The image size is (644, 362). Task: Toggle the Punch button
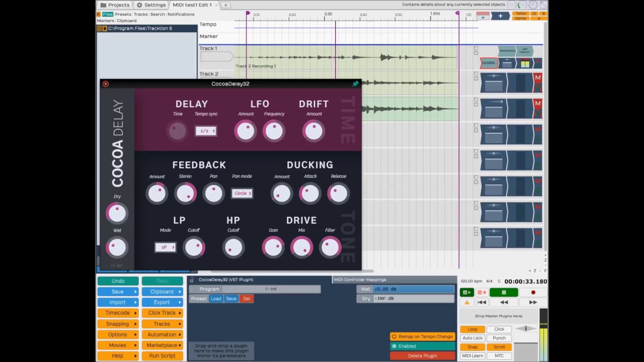(499, 338)
